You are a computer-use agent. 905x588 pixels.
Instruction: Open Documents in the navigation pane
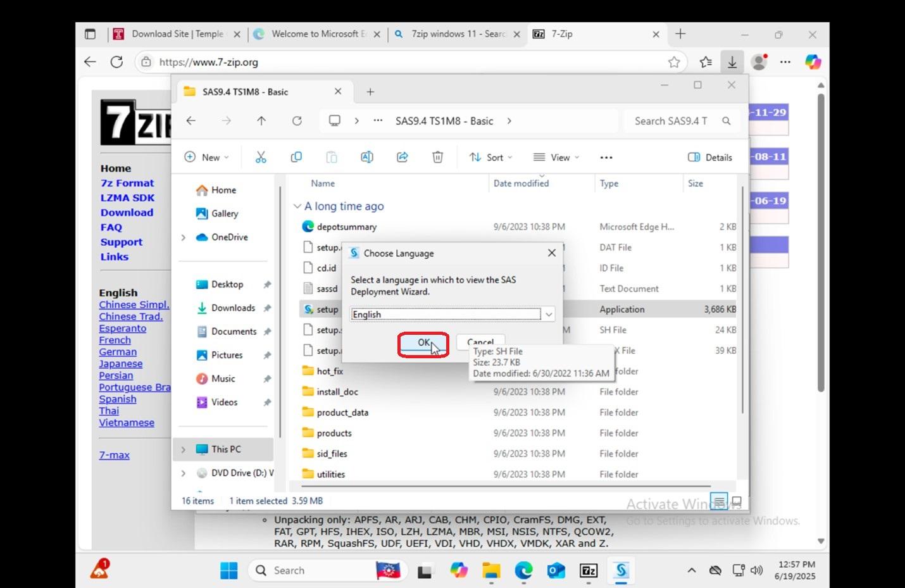[x=234, y=332]
